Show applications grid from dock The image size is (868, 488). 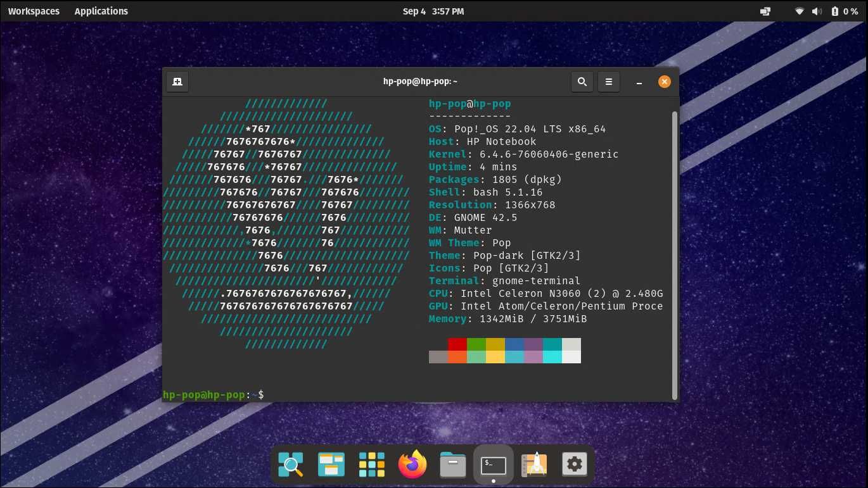coord(372,465)
